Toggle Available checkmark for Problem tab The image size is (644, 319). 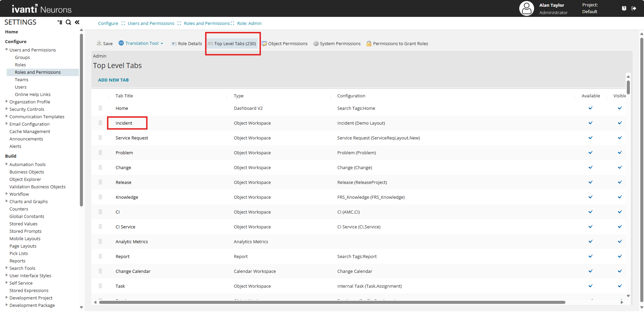pos(590,153)
